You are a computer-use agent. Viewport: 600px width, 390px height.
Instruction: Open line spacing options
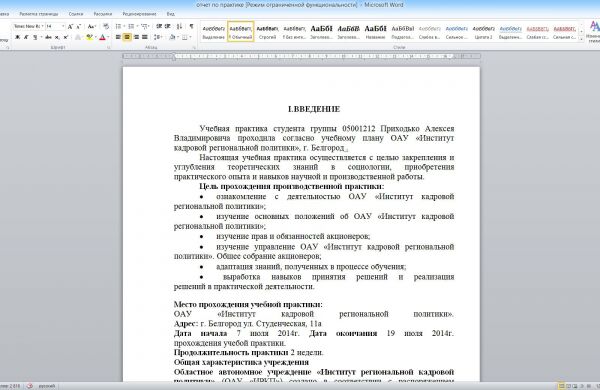click(x=157, y=37)
